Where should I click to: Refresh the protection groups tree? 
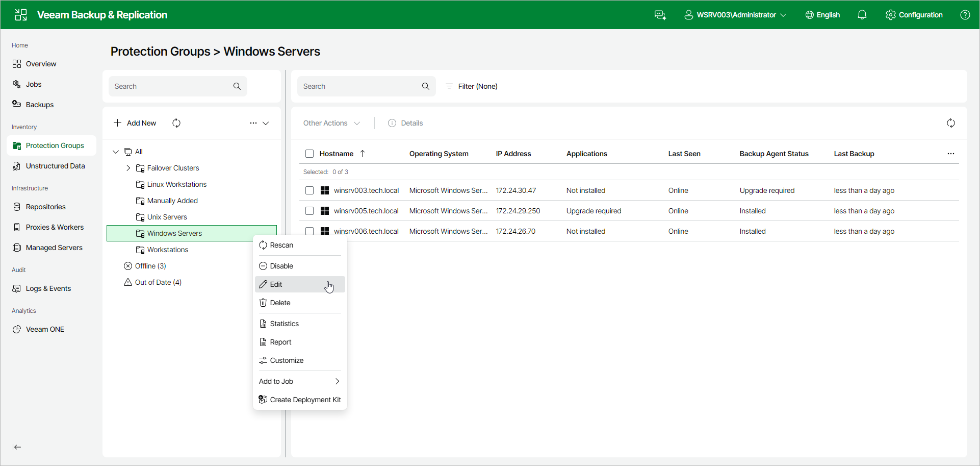(x=176, y=123)
